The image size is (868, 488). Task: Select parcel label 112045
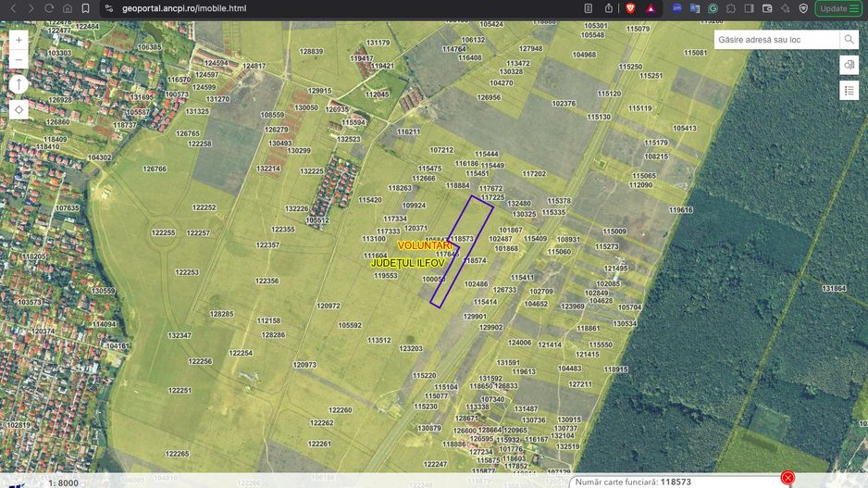(377, 94)
